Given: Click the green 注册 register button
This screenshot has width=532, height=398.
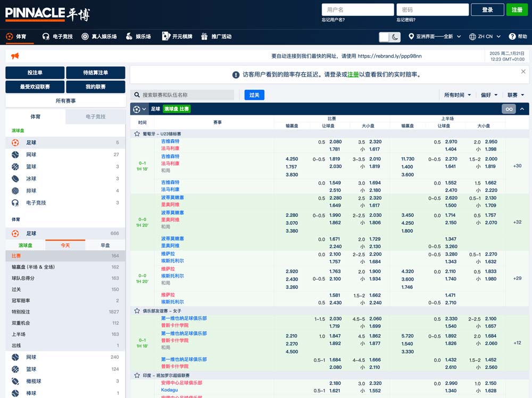Looking at the screenshot, I should coord(517,10).
